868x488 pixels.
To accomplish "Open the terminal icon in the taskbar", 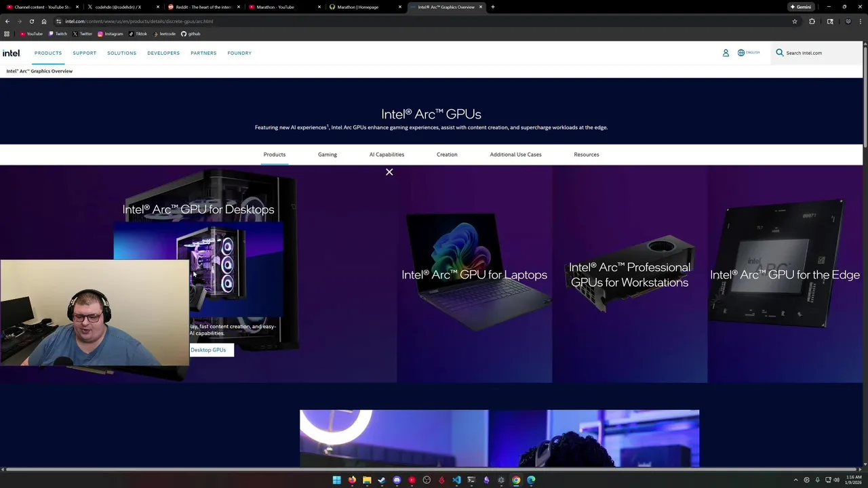I will coord(471,480).
